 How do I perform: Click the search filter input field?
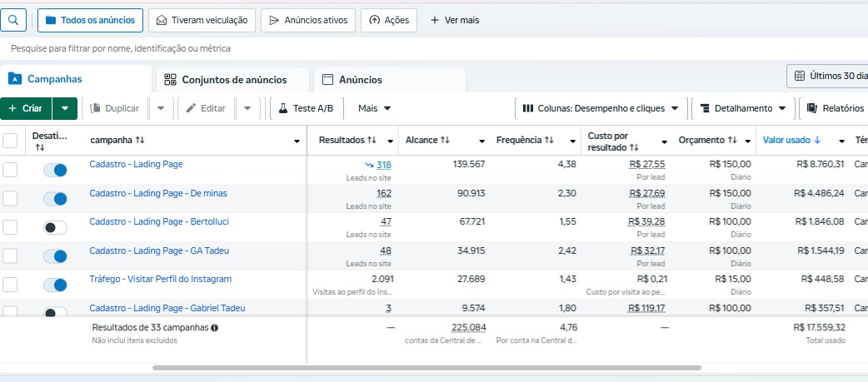333,49
